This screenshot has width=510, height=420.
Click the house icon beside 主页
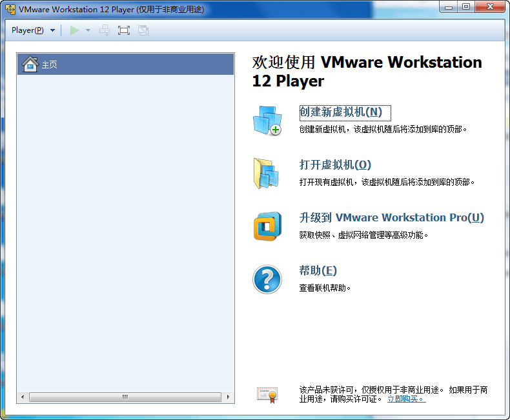[x=30, y=64]
